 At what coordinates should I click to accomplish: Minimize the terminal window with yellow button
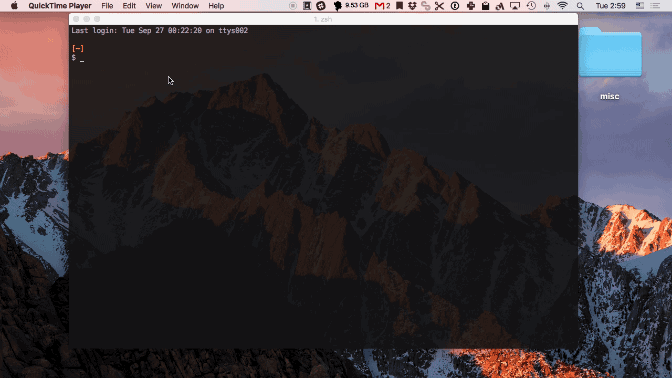(x=87, y=19)
